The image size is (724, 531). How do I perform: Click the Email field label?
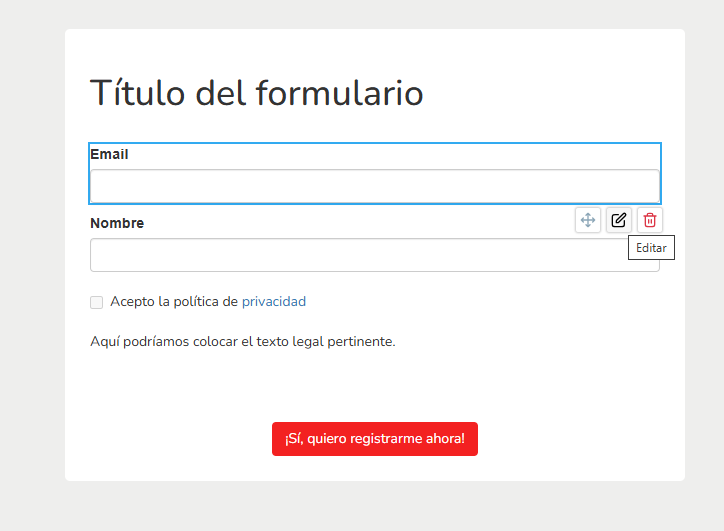click(109, 154)
